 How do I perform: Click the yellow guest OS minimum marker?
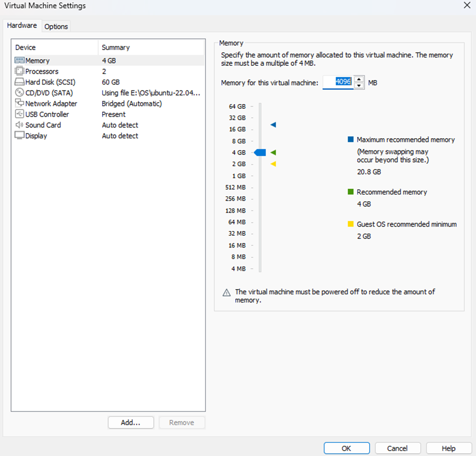pyautogui.click(x=273, y=164)
